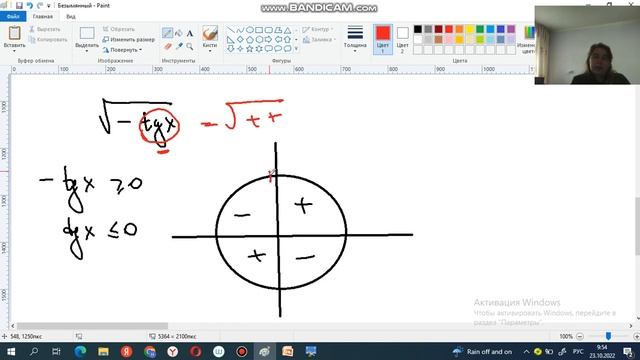Open the Bandicam red record taskbar icon
This screenshot has height=360, width=640.
(x=242, y=351)
